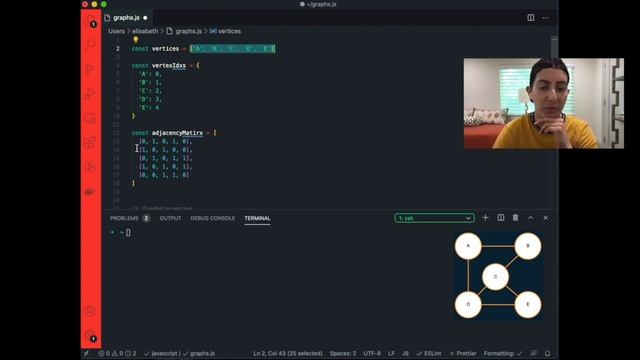Change encoding via UTF-8 status entry
The image size is (640, 360).
click(x=372, y=353)
